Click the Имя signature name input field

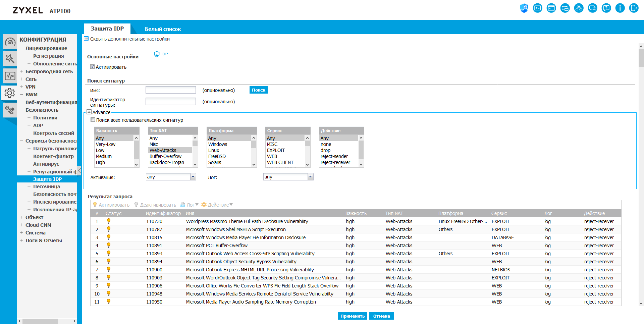(170, 90)
